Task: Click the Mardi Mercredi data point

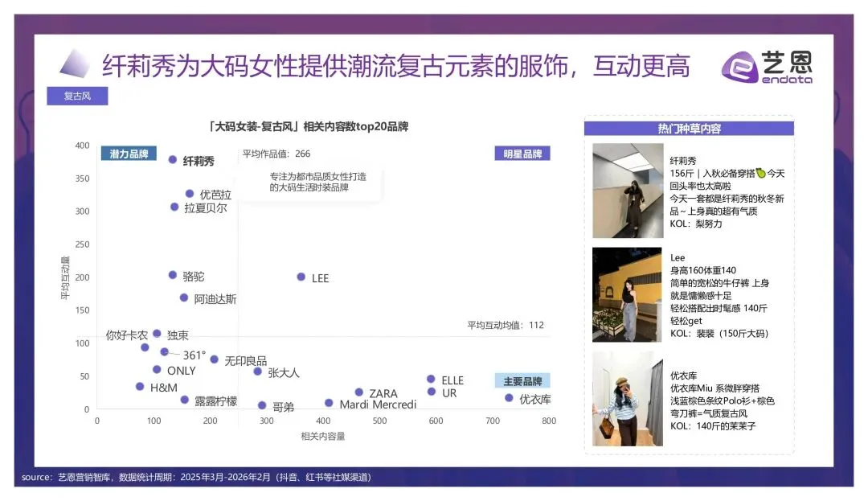Action: tap(329, 402)
